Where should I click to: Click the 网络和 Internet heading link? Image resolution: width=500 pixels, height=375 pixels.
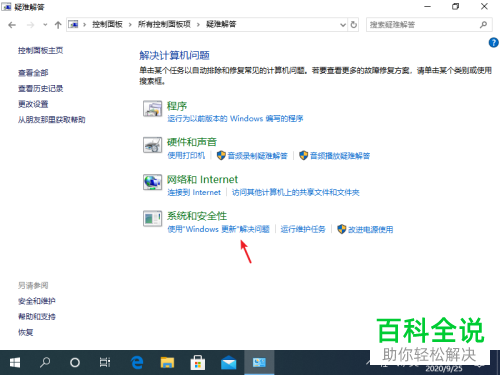[x=202, y=180]
